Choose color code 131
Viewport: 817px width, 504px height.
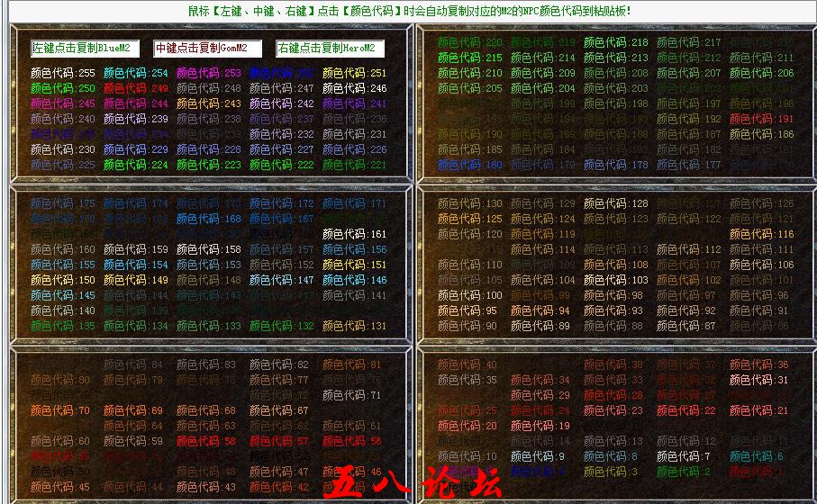355,326
